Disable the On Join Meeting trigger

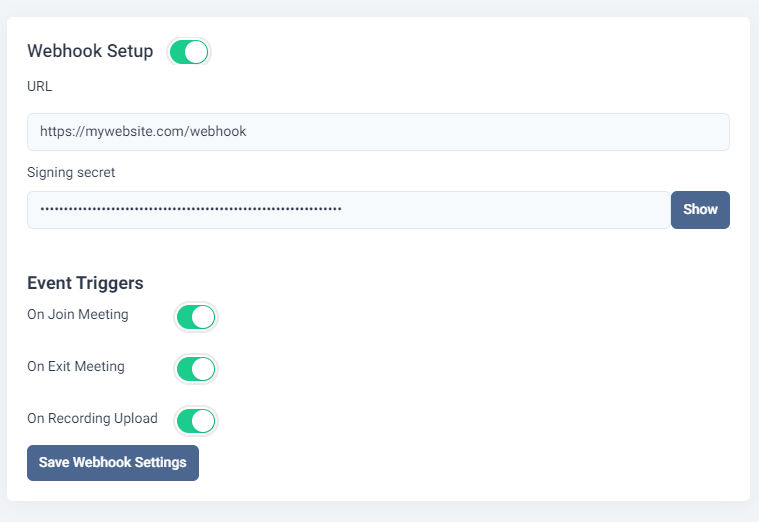pyautogui.click(x=196, y=317)
